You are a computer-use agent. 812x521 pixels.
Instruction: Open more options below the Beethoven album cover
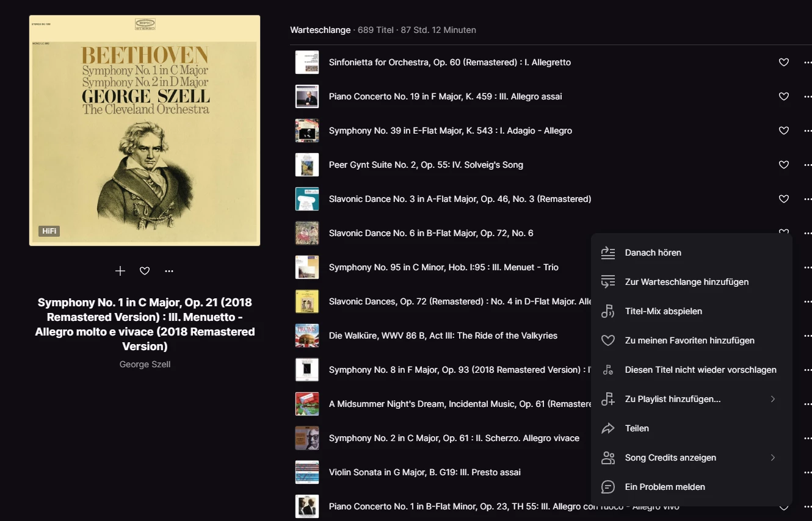[169, 271]
